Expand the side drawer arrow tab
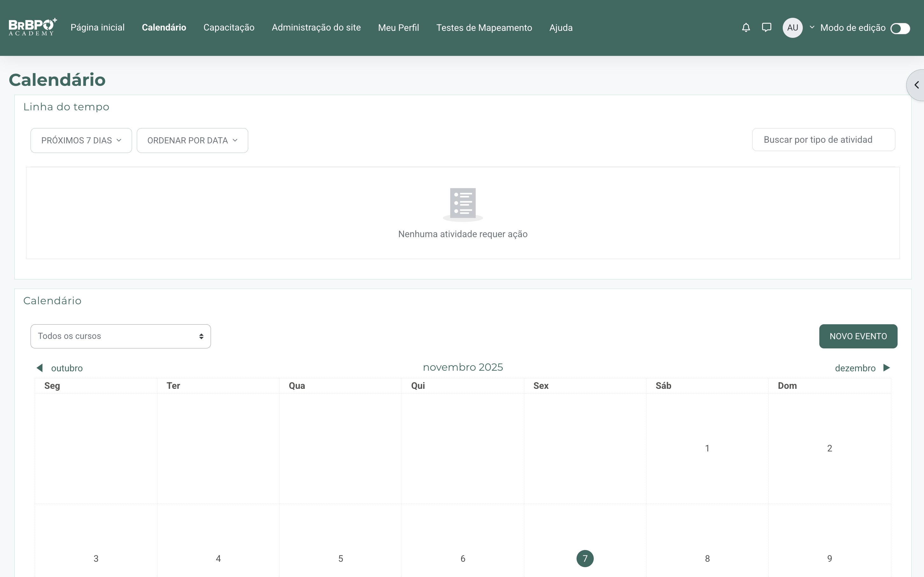 [x=916, y=85]
